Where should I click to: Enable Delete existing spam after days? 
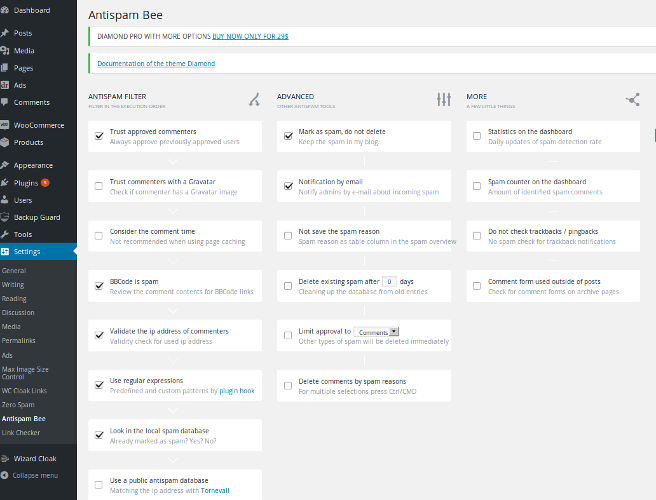pyautogui.click(x=288, y=286)
